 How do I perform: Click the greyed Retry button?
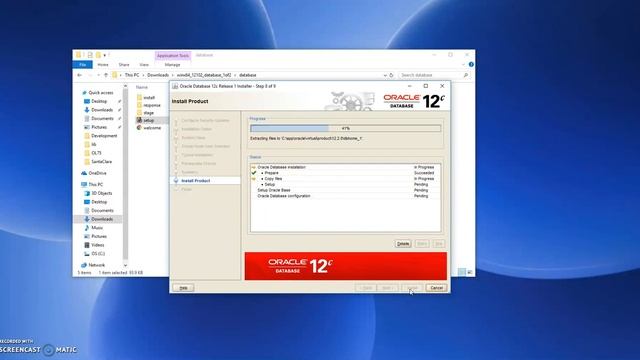coord(422,244)
